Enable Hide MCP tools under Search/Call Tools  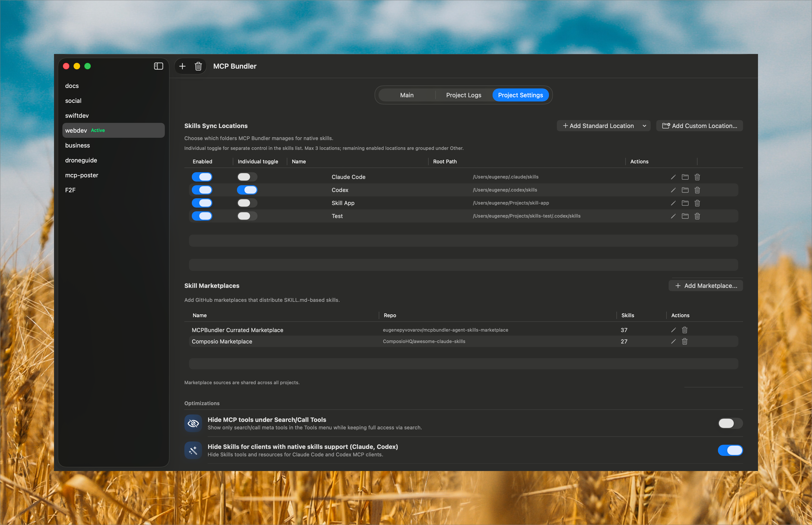tap(730, 423)
